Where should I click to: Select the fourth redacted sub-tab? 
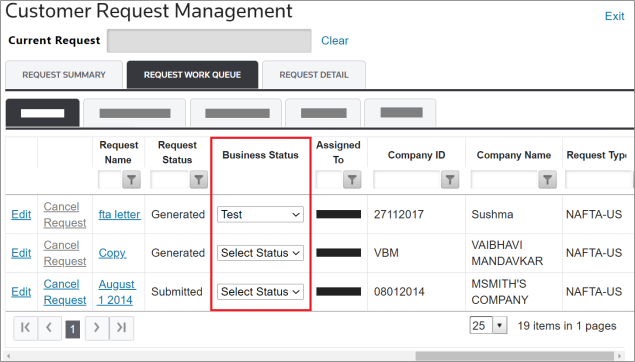pyautogui.click(x=323, y=113)
